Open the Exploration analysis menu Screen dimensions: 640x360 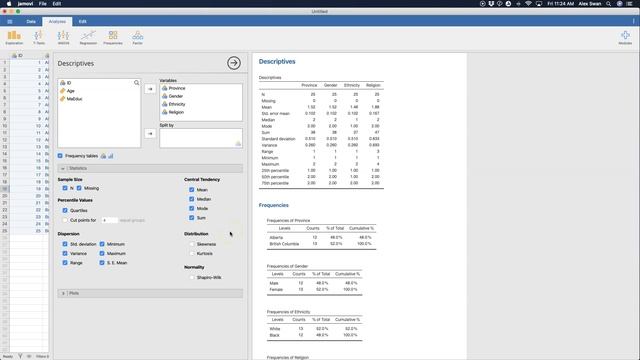click(14, 37)
